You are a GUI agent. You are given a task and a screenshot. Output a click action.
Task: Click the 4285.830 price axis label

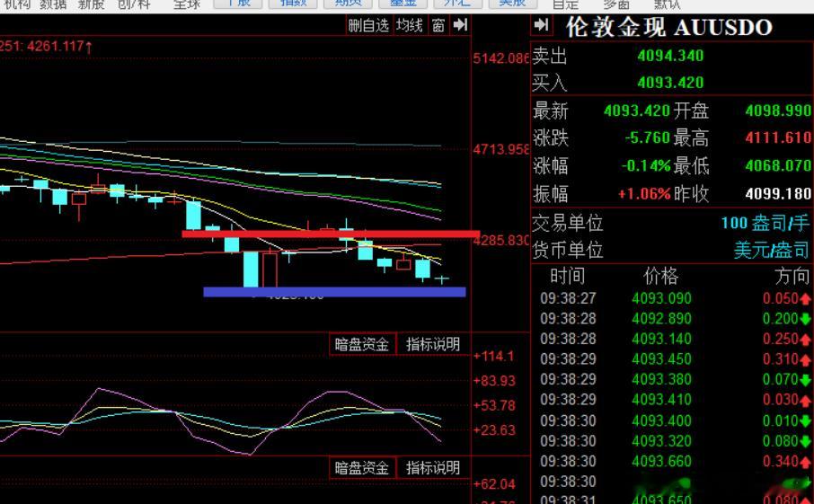(x=501, y=241)
